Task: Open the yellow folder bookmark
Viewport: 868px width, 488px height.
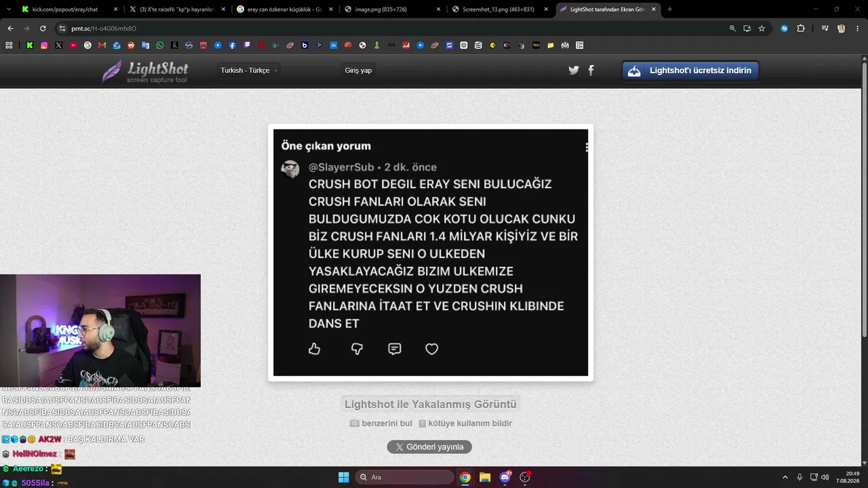Action: 551,45
